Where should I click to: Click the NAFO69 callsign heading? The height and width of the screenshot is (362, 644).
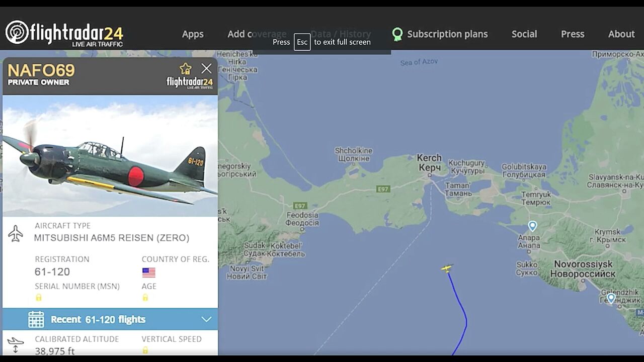pyautogui.click(x=41, y=70)
